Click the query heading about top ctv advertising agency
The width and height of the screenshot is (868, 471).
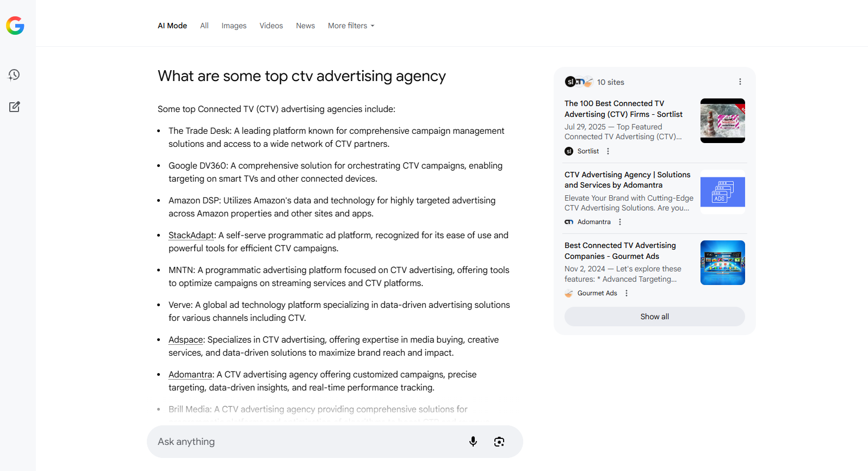302,76
